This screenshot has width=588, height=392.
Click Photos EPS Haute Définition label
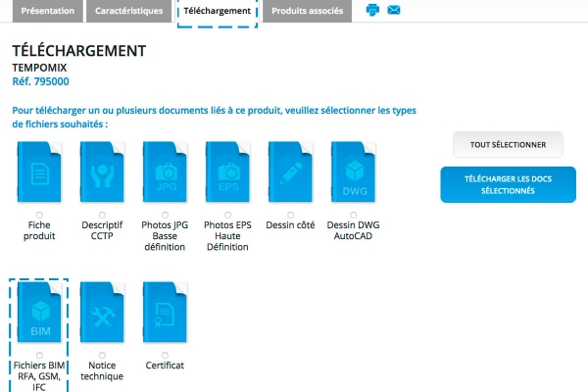227,235
